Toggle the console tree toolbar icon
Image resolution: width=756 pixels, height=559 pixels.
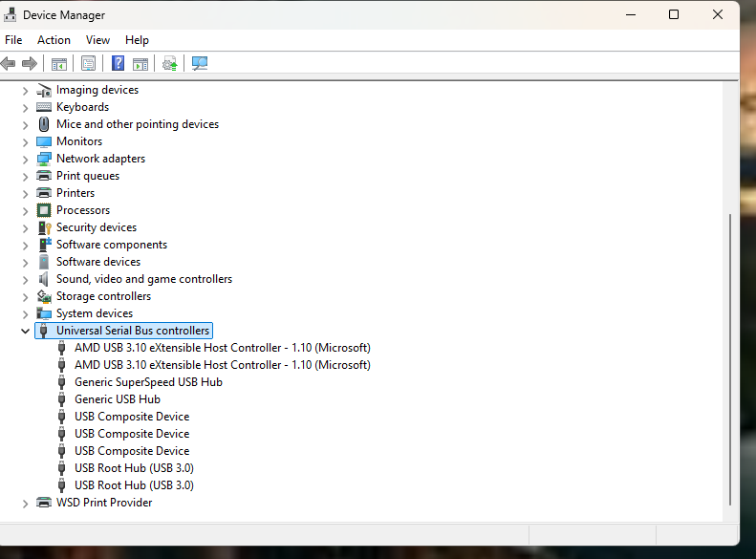[x=59, y=63]
